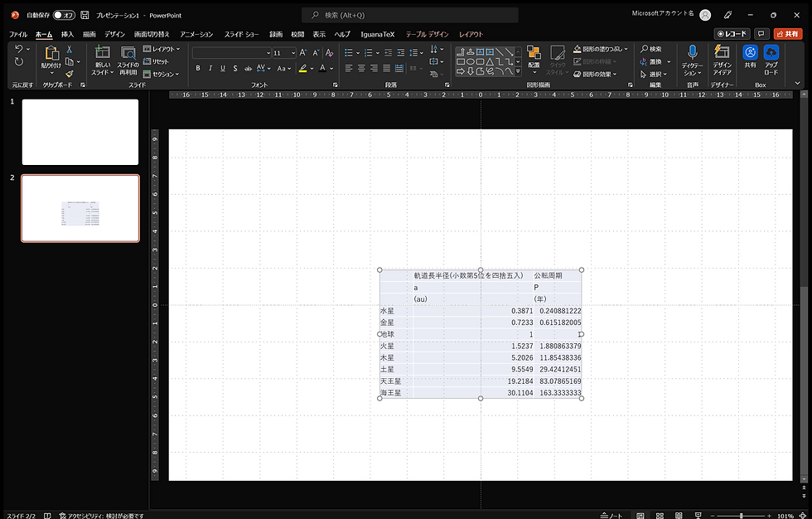The image size is (812, 519).
Task: Apply text shadow S icon
Action: (235, 68)
